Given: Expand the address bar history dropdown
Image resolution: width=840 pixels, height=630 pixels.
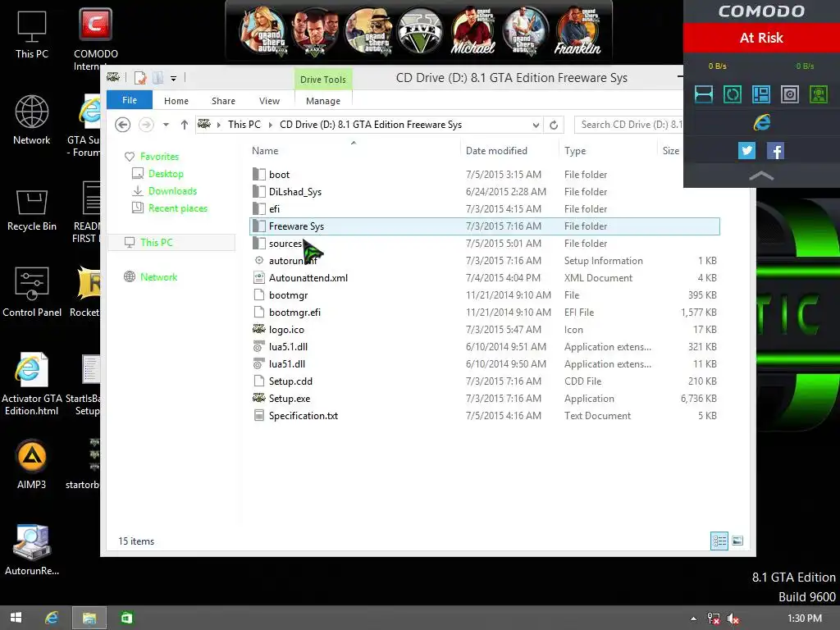Looking at the screenshot, I should [536, 125].
